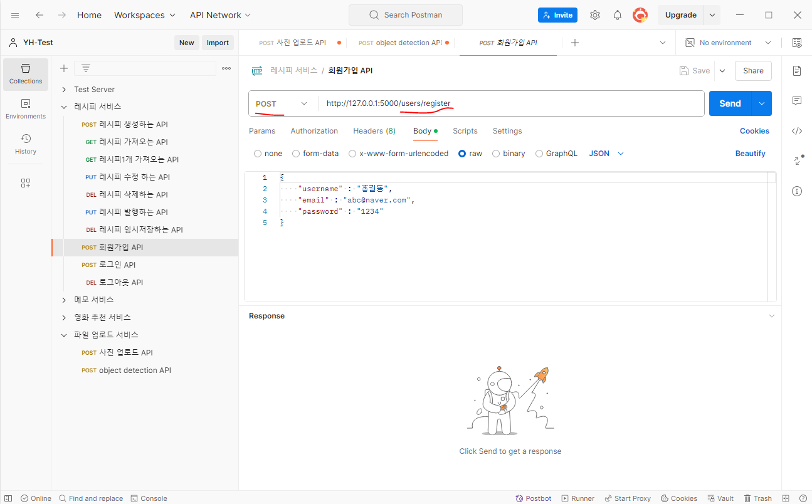Open the API Network dropdown
Viewport: 812px width, 504px height.
(x=220, y=15)
